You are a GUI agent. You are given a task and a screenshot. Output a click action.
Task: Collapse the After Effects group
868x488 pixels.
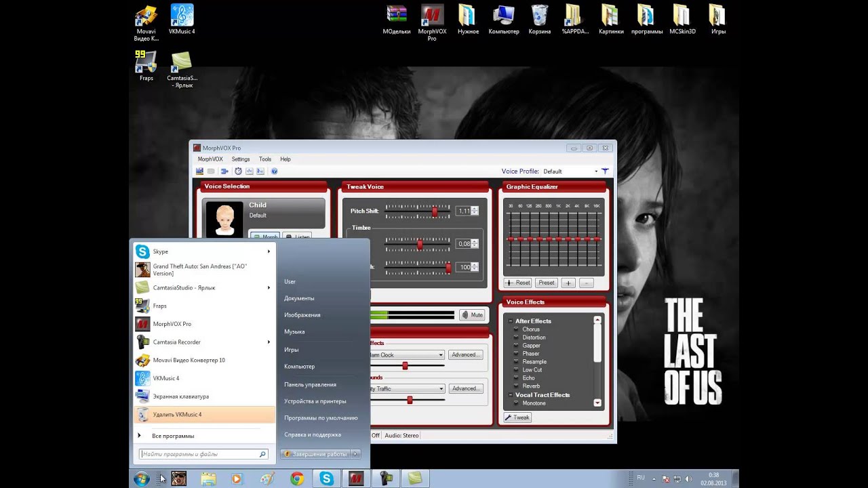pos(511,321)
